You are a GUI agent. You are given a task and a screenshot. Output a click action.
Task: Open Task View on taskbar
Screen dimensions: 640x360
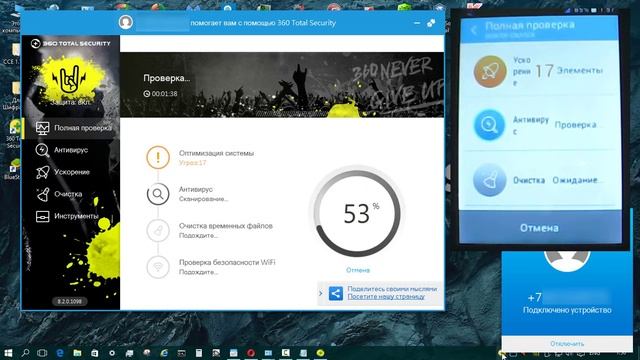coord(42,353)
